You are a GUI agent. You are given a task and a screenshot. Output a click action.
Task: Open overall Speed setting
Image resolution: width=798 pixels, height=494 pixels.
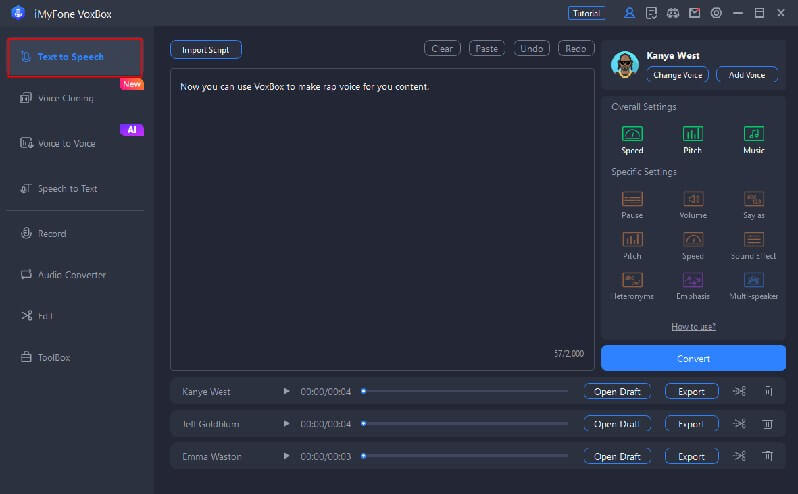(632, 139)
